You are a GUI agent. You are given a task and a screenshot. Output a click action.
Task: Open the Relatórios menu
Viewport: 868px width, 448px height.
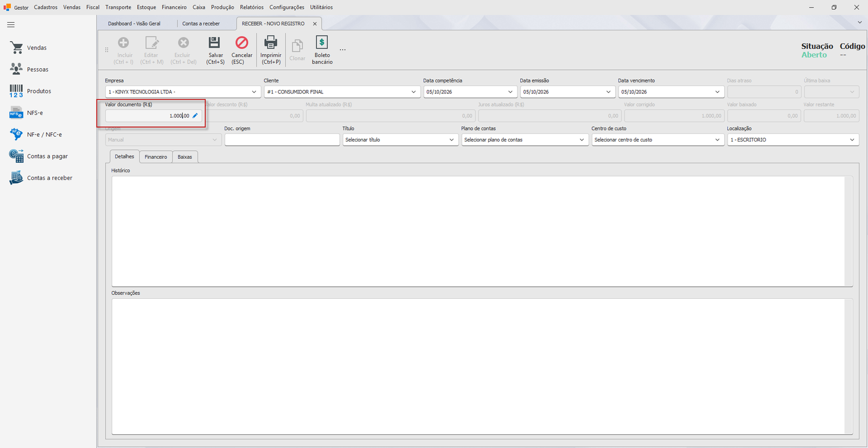[x=252, y=7]
